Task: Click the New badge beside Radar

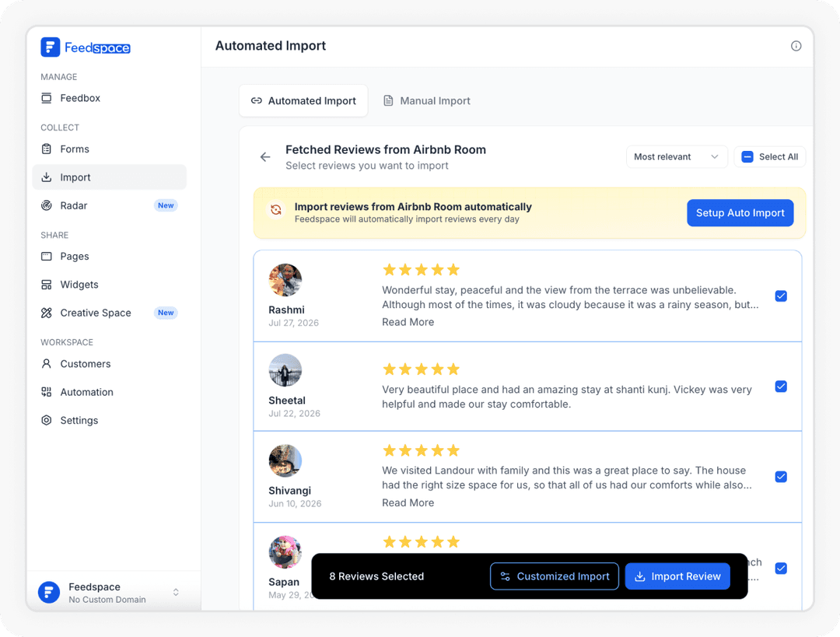Action: 166,206
